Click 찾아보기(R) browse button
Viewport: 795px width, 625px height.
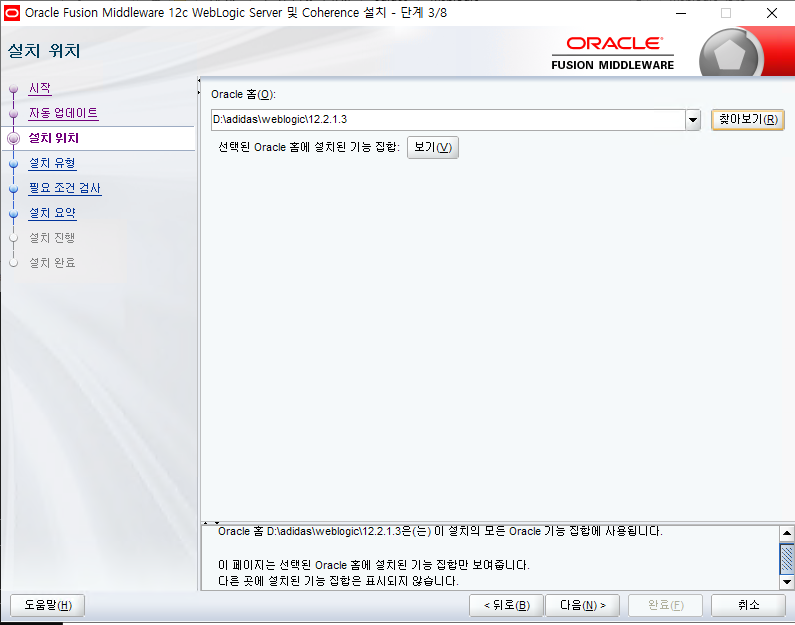click(x=748, y=120)
